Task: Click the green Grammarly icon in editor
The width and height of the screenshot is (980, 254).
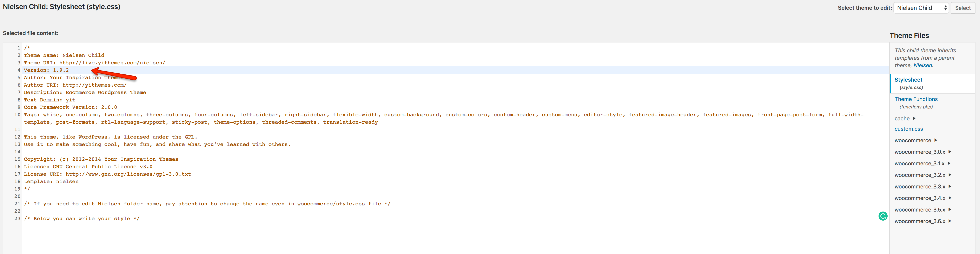Action: coord(883,216)
